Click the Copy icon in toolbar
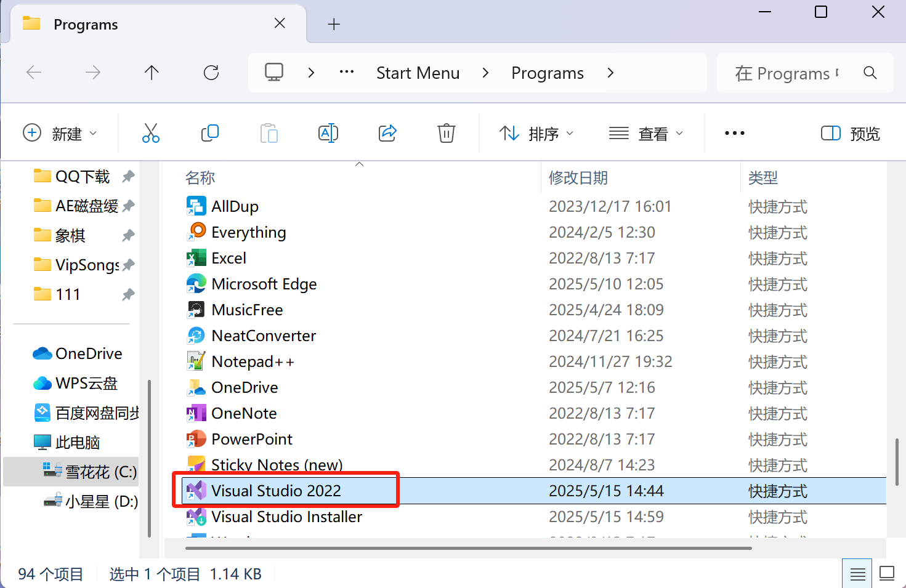Screen dimensions: 906x588 click(x=210, y=133)
